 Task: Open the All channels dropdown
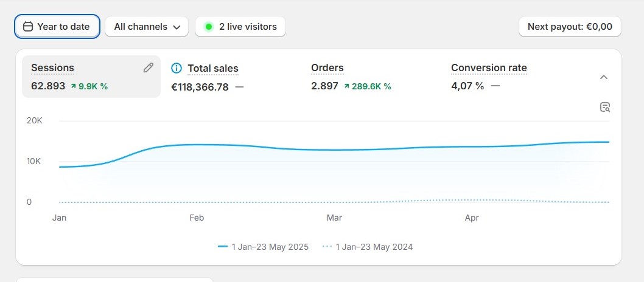pos(147,27)
